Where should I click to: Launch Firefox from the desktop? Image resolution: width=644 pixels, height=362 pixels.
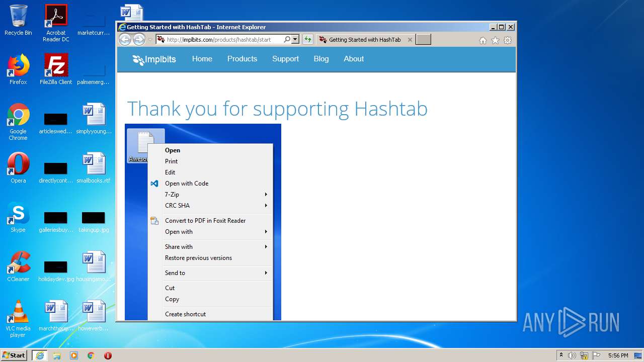[18, 69]
